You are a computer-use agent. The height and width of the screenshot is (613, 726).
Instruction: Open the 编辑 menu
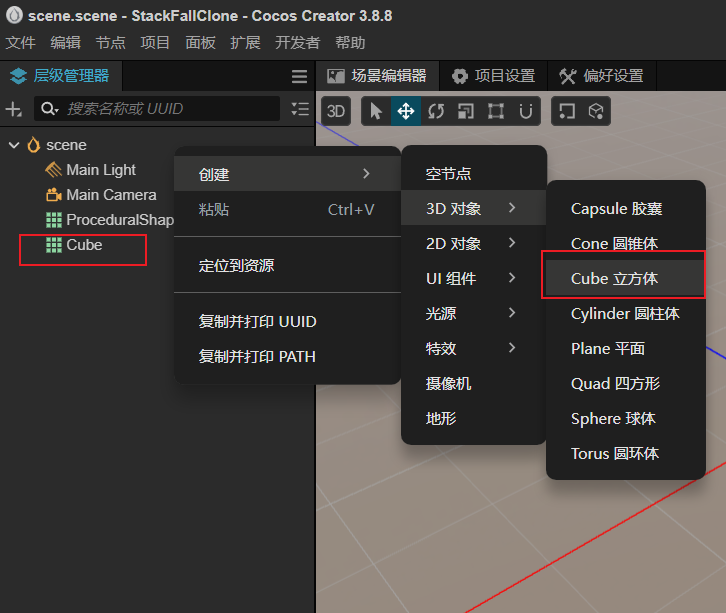click(x=65, y=43)
